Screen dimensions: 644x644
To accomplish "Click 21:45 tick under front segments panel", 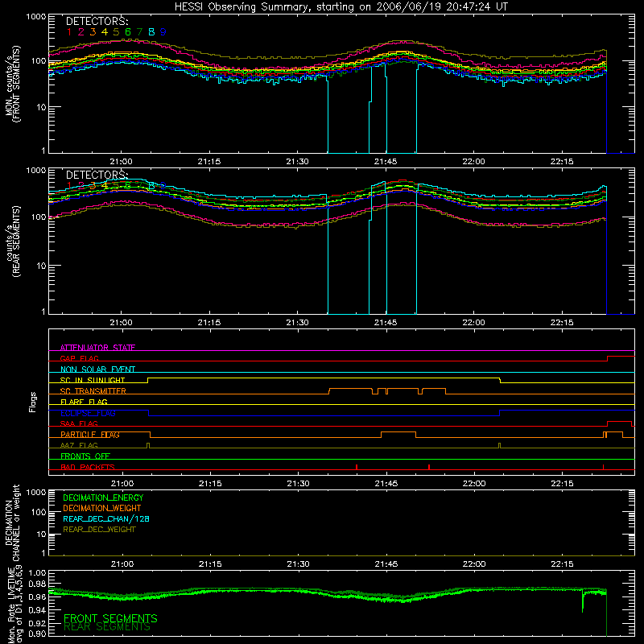I will [x=386, y=162].
